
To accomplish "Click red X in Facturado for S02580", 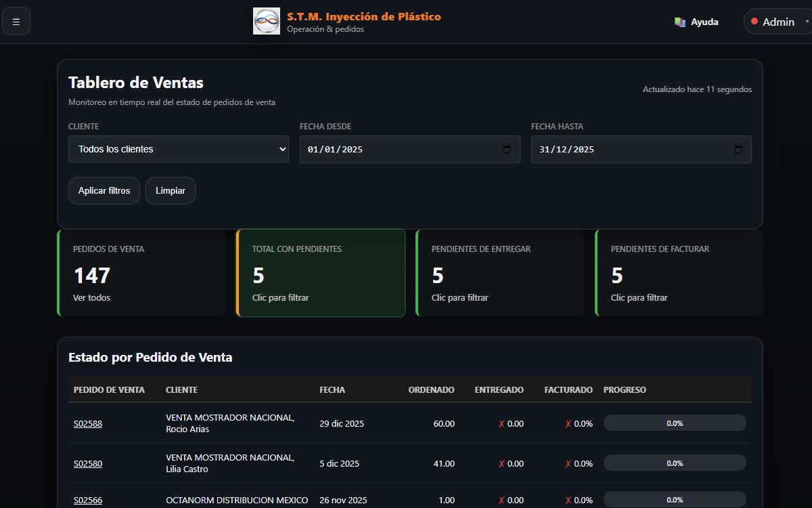I will pyautogui.click(x=568, y=464).
